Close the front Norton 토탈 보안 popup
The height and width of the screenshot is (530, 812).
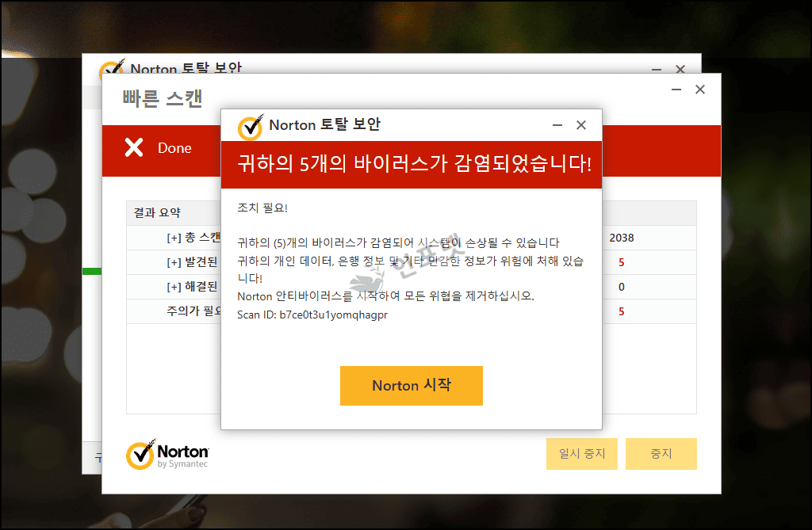[x=581, y=124]
